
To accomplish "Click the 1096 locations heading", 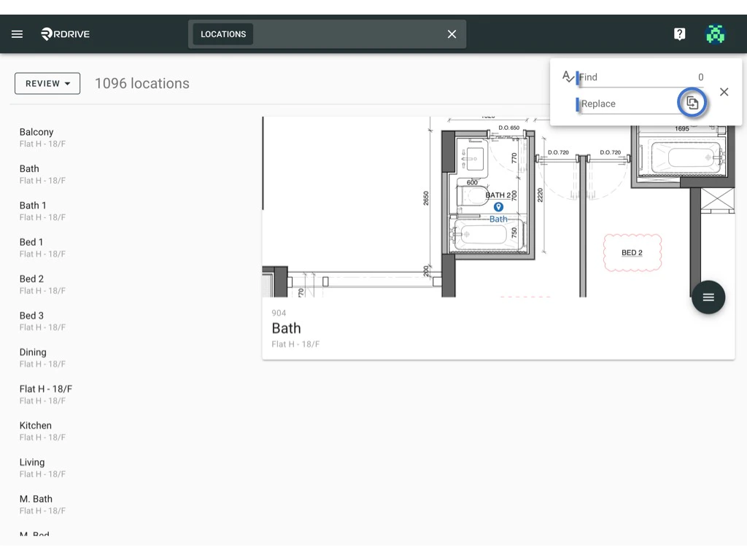I will [142, 83].
